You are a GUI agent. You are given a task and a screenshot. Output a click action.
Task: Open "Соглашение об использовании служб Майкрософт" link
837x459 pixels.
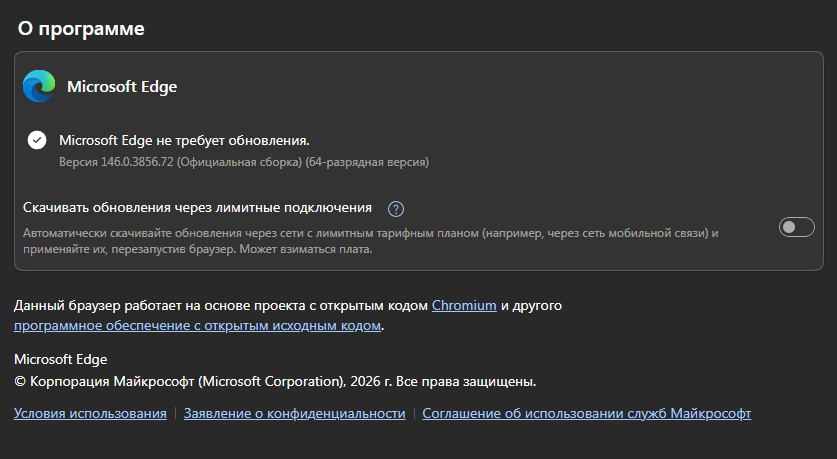point(586,413)
